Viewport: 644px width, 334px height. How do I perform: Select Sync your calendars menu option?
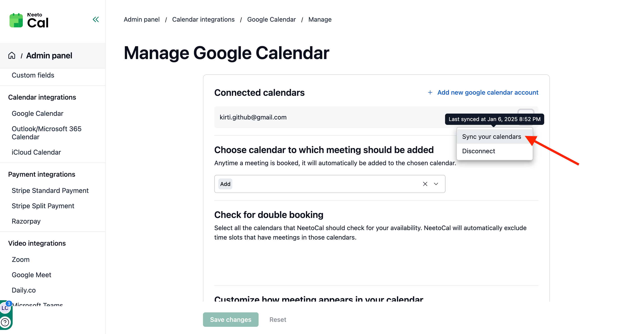[491, 137]
